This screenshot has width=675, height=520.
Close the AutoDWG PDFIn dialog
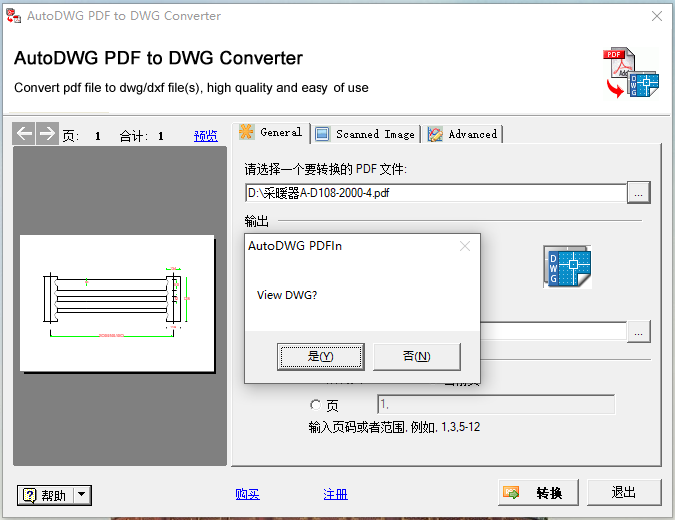point(465,246)
